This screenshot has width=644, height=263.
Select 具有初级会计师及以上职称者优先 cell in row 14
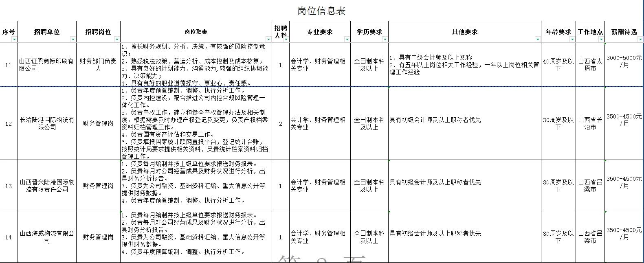[465, 237]
